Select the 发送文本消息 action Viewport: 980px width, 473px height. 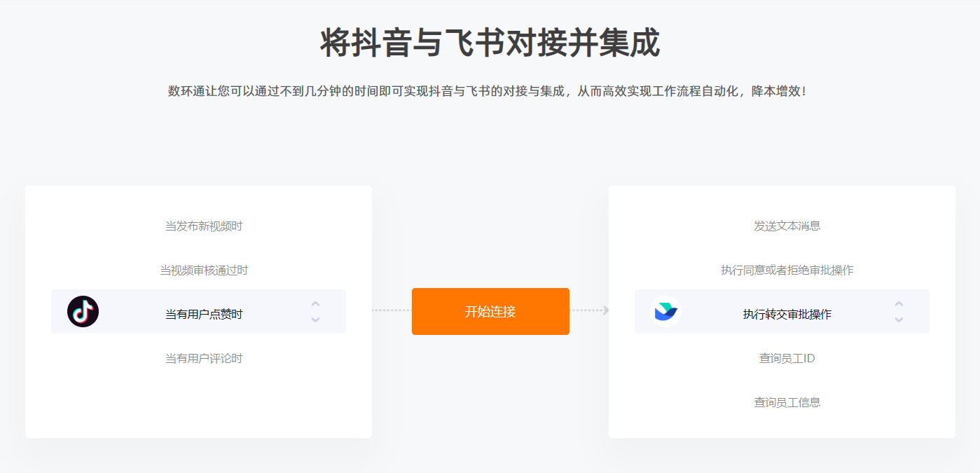(787, 226)
